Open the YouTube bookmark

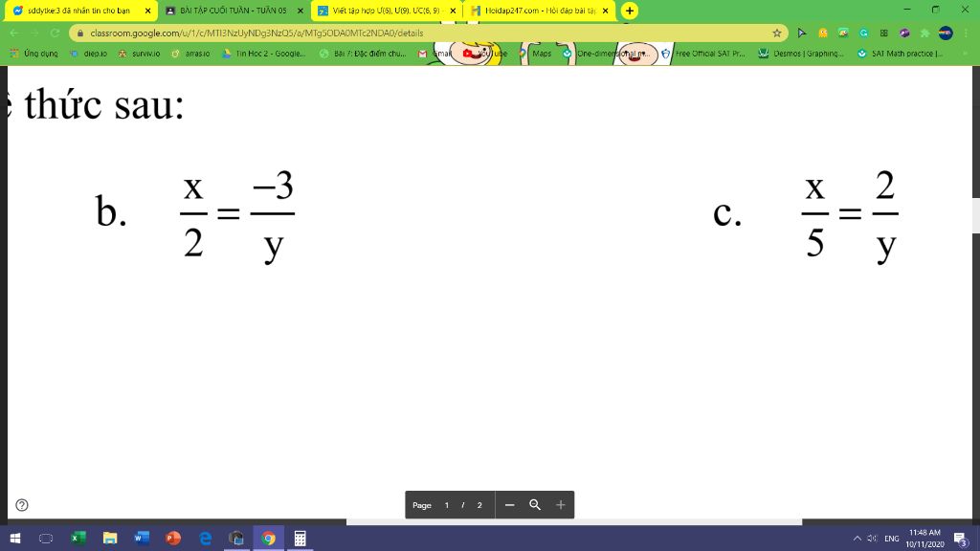[x=485, y=54]
